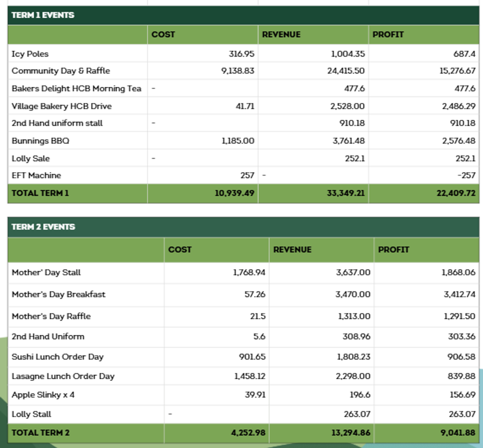The height and width of the screenshot is (448, 483).
Task: Click Term 1 total revenue 33,349.21
Action: pos(346,193)
